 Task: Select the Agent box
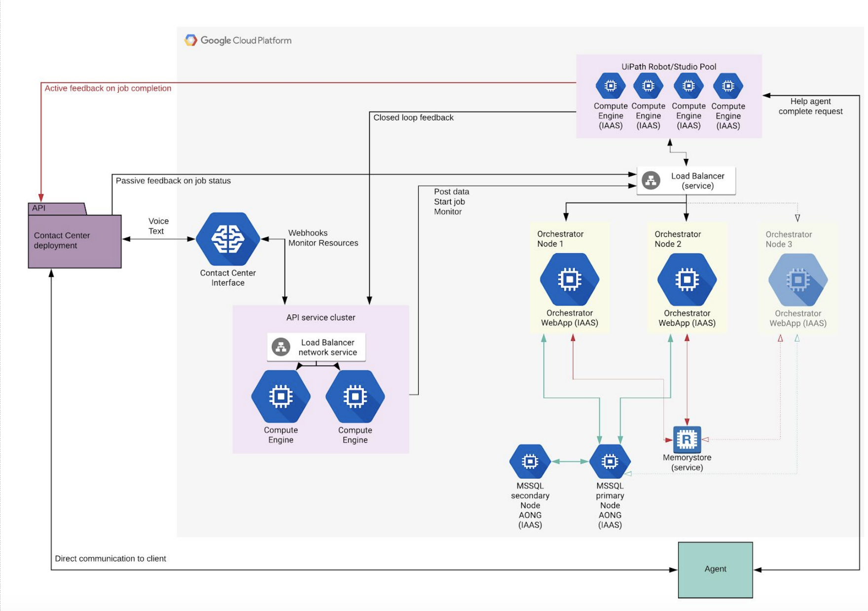tap(715, 570)
